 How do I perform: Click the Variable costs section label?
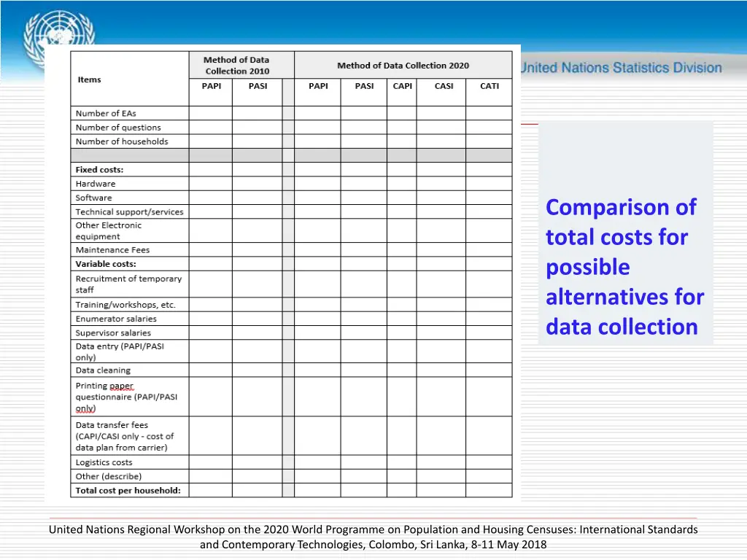(106, 264)
